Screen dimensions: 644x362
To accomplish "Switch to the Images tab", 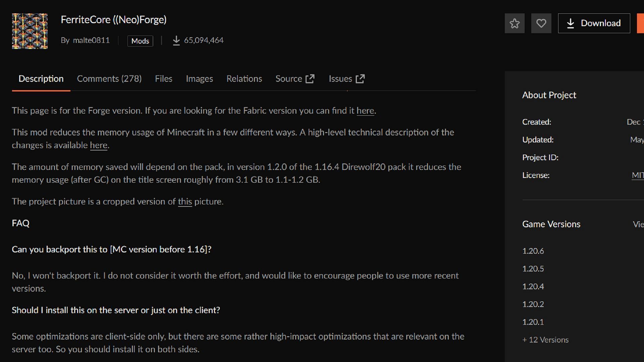I will pyautogui.click(x=200, y=79).
